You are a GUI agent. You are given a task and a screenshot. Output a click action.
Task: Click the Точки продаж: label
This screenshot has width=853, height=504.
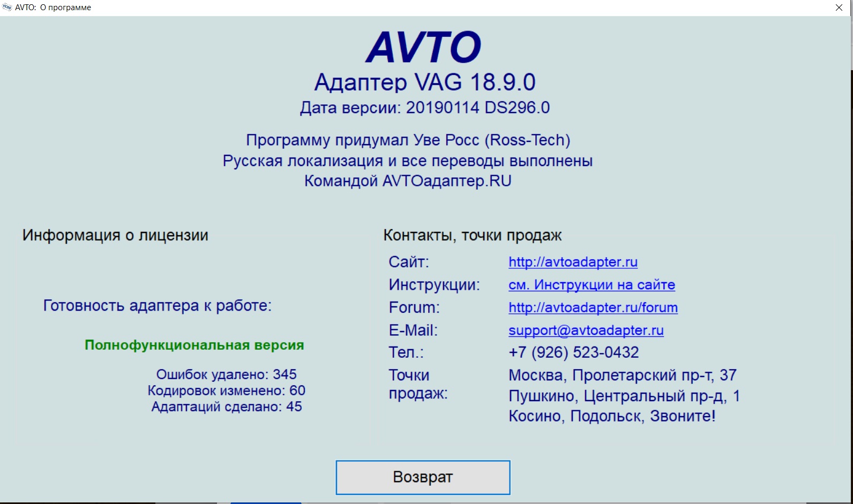pos(418,384)
